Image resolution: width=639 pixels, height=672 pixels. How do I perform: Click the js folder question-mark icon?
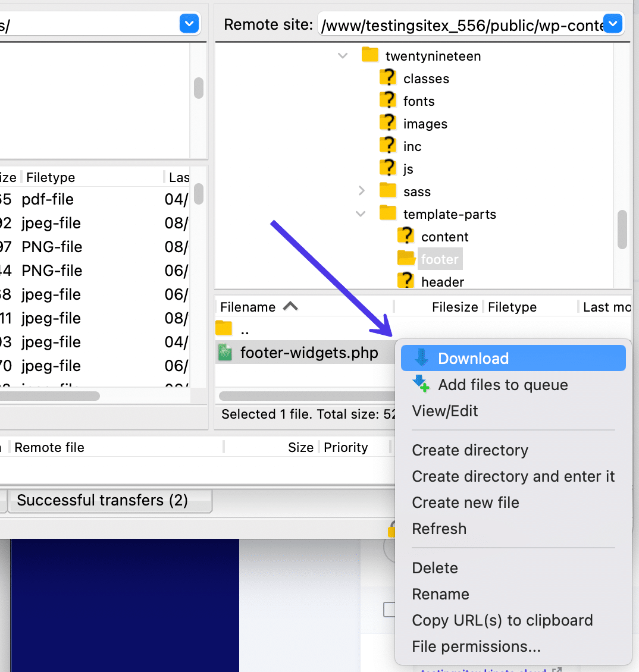pyautogui.click(x=387, y=168)
